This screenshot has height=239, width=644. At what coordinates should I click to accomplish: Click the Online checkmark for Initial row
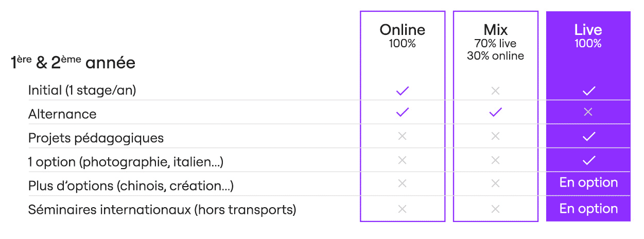point(403,91)
